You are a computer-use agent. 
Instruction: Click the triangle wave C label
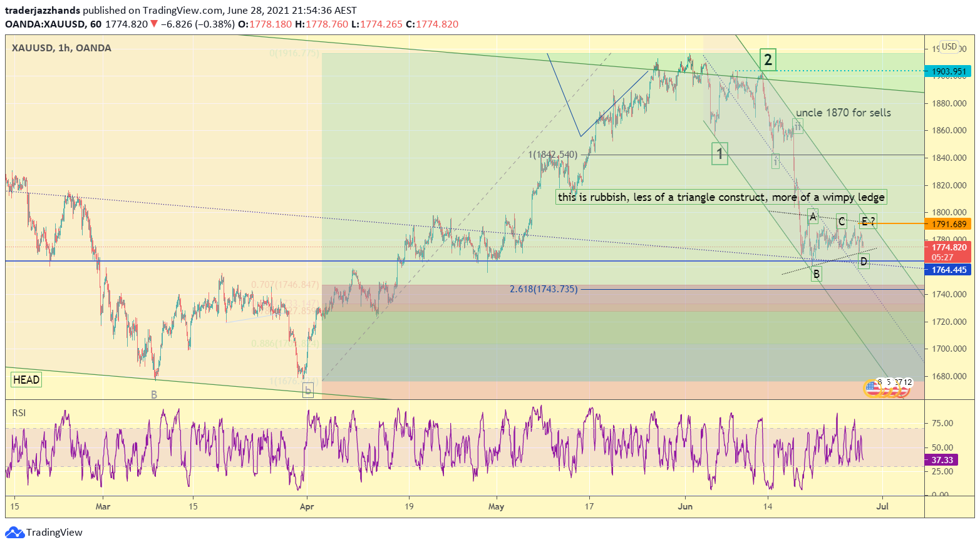coord(841,222)
